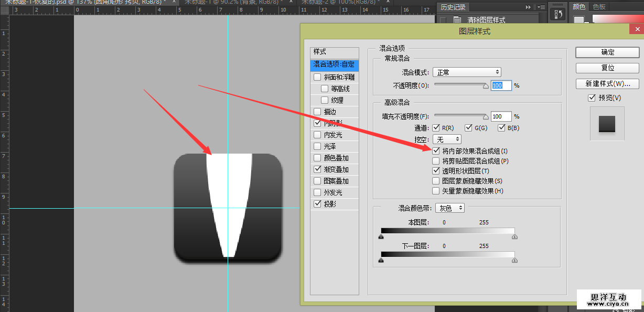Collapse the History panel with double-arrow icon
The width and height of the screenshot is (644, 312).
click(x=529, y=7)
